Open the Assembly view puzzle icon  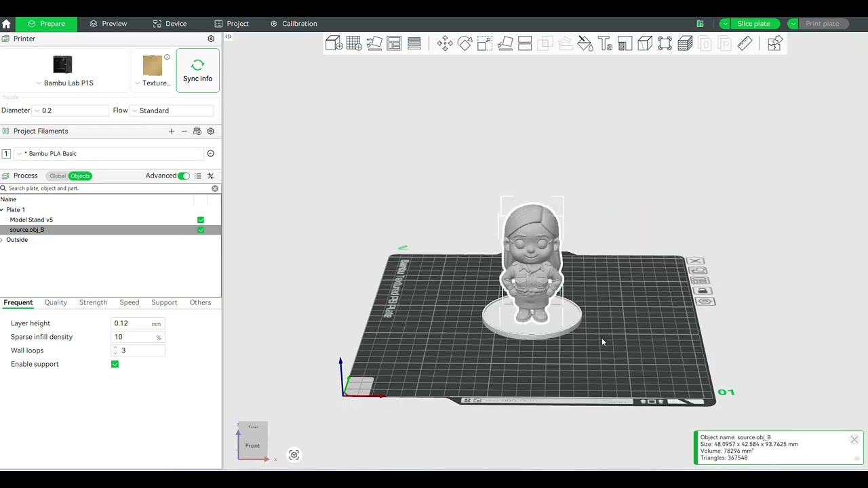point(774,43)
